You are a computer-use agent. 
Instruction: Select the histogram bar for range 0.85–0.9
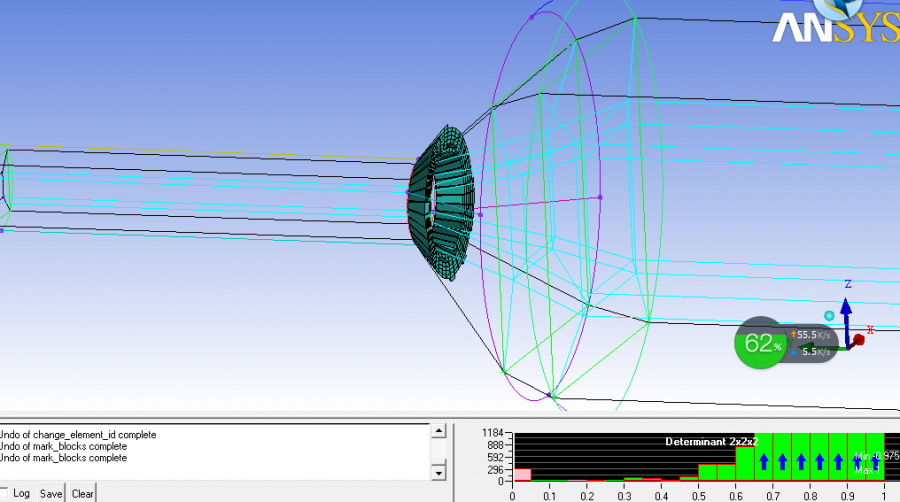coord(837,457)
